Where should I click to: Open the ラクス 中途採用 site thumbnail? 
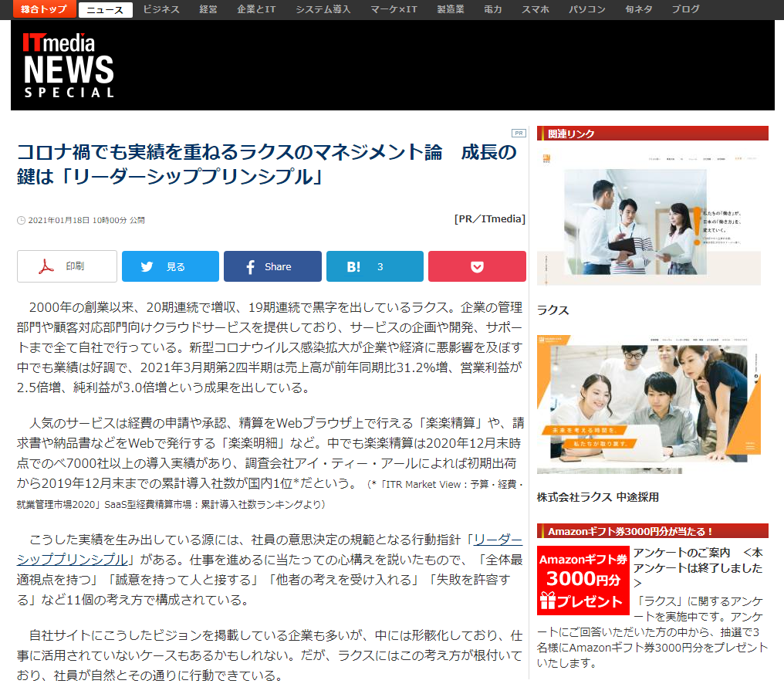pos(648,405)
